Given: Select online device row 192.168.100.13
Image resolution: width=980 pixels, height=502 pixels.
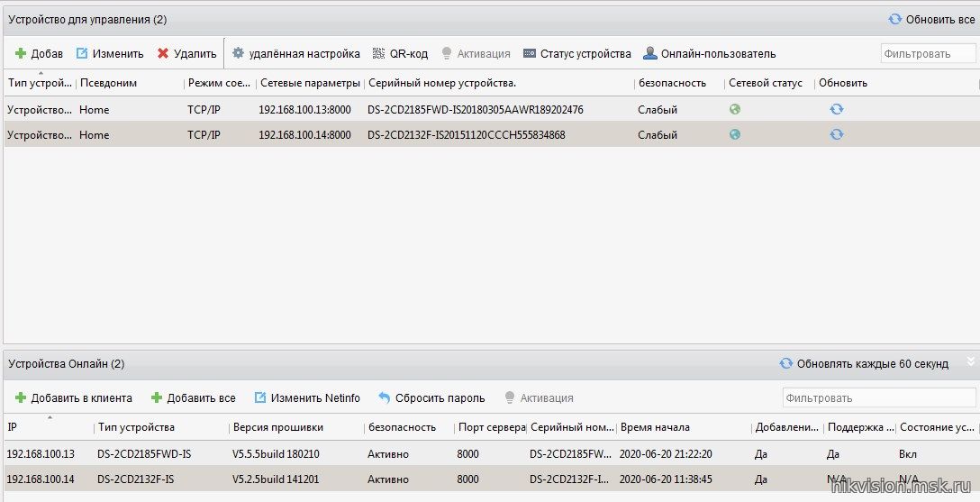Looking at the screenshot, I should pos(490,454).
